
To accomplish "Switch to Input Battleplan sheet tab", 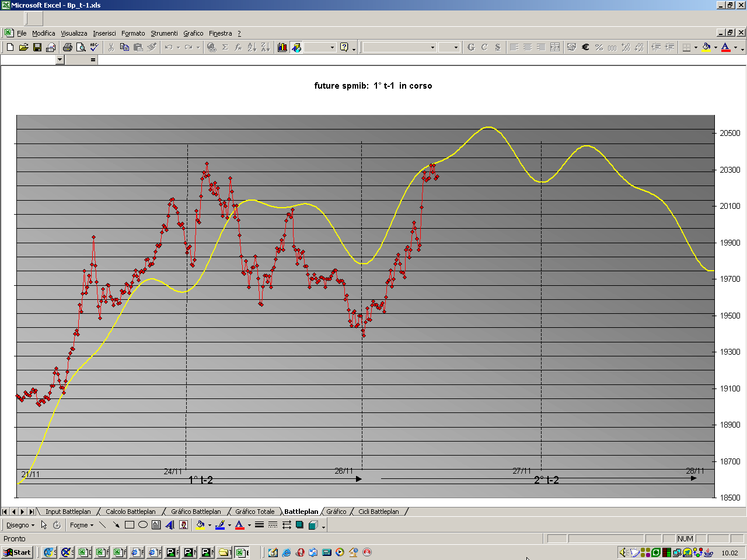I will point(68,512).
